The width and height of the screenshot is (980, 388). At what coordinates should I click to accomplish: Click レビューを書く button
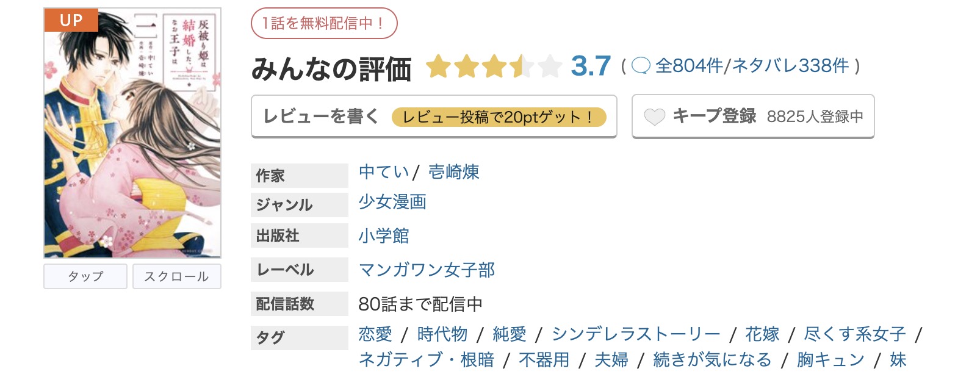[434, 117]
